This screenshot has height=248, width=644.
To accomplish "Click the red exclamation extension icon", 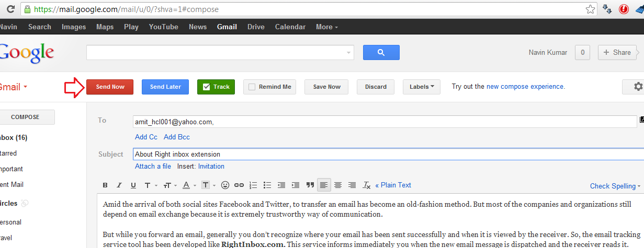I will coord(624,9).
